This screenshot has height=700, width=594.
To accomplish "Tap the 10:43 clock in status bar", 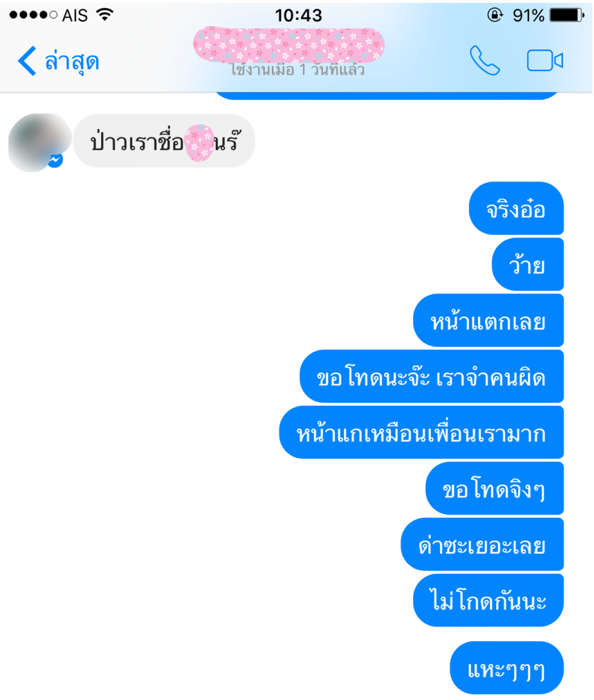I will [299, 15].
